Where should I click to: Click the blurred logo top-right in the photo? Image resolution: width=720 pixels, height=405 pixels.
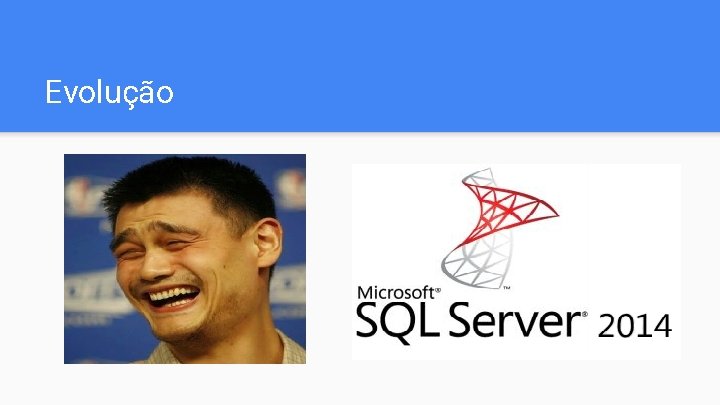(x=291, y=187)
